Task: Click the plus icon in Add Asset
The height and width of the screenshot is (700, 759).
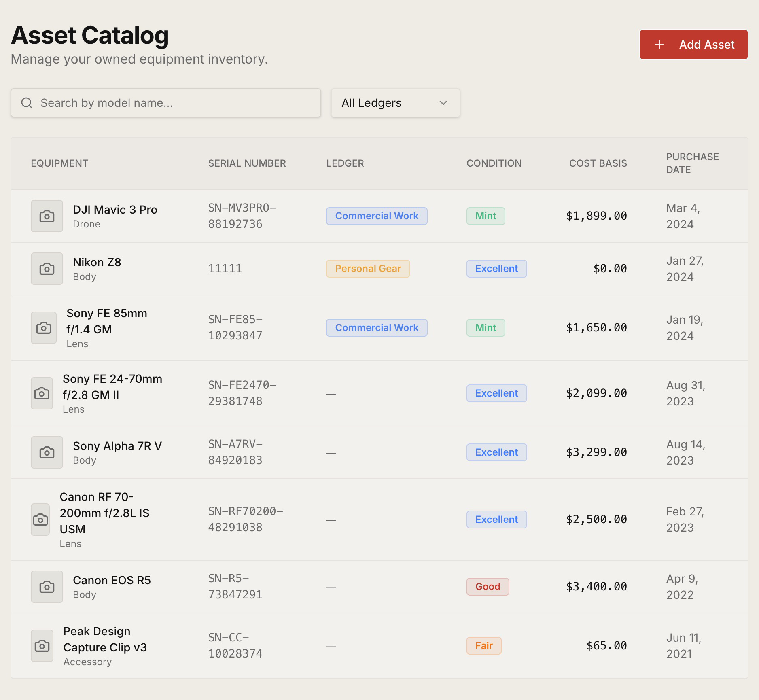Action: (x=659, y=45)
